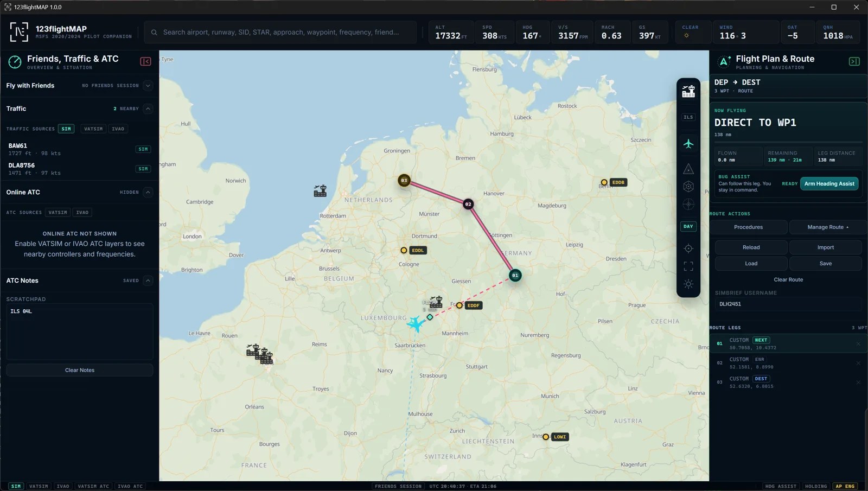Click the airports layer icon in map toolbar
Image resolution: width=868 pixels, height=491 pixels.
(688, 92)
